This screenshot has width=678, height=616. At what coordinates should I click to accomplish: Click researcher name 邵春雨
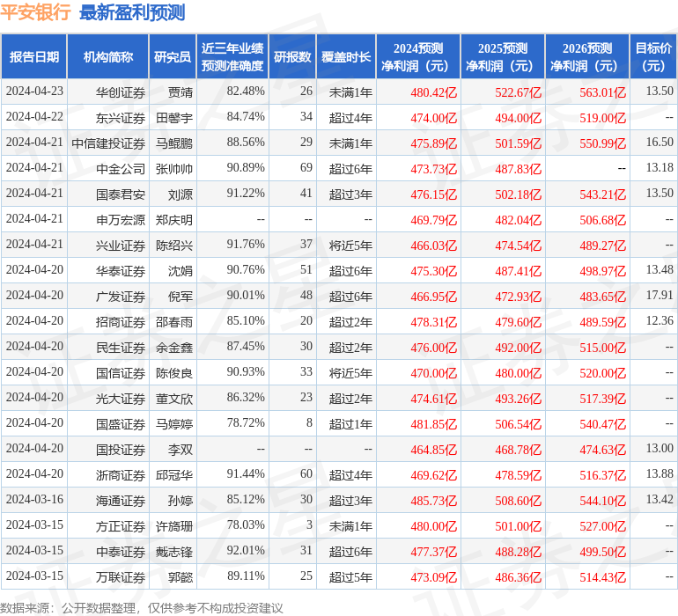174,321
